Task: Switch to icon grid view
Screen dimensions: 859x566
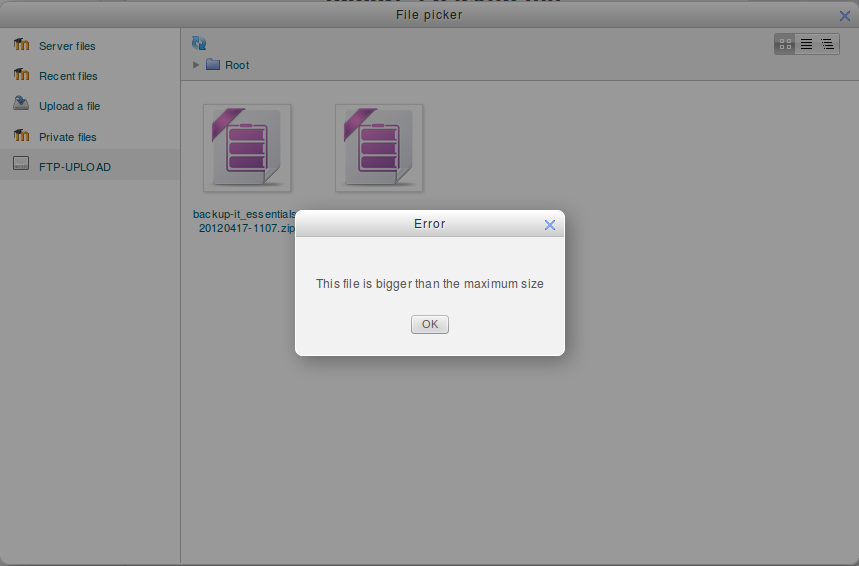Action: click(x=785, y=44)
